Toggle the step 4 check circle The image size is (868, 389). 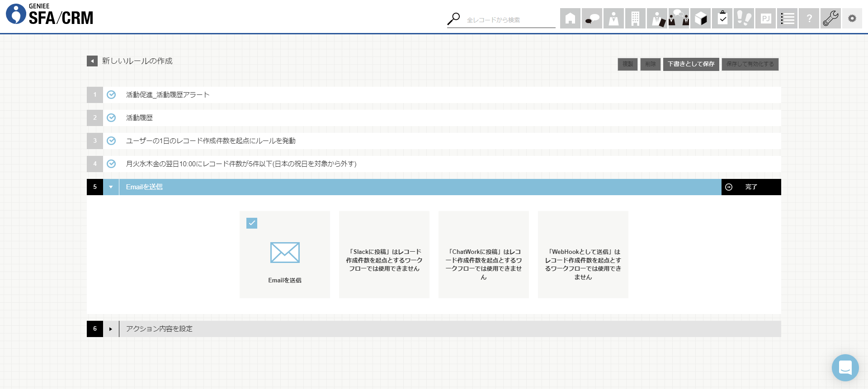pos(111,164)
